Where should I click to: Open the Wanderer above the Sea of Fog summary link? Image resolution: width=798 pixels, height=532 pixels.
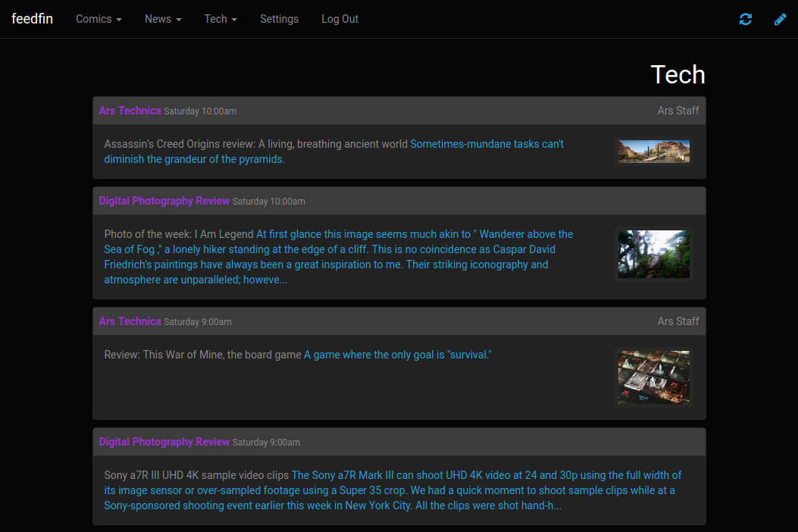point(339,257)
